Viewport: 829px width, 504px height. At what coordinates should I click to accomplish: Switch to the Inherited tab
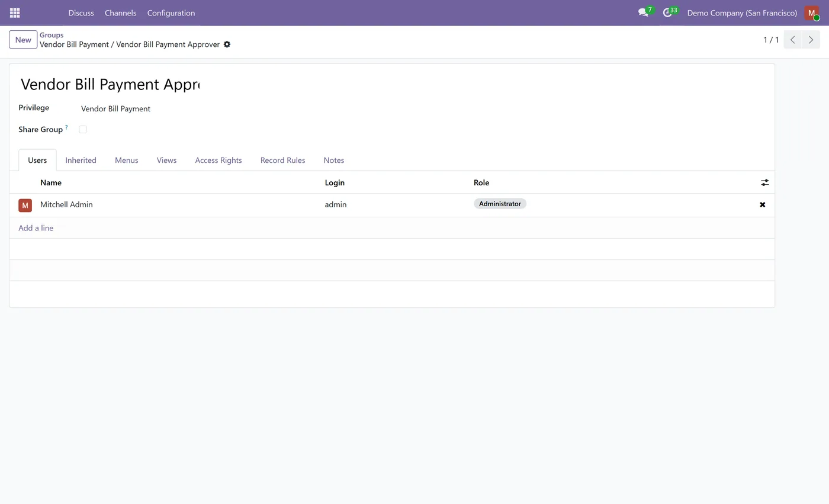(x=81, y=160)
